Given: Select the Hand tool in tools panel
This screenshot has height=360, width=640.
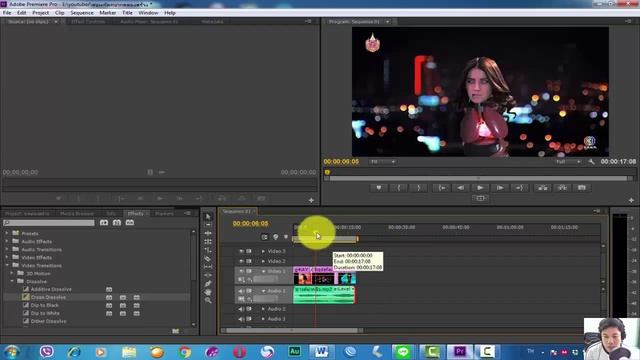Looking at the screenshot, I should click(x=208, y=292).
